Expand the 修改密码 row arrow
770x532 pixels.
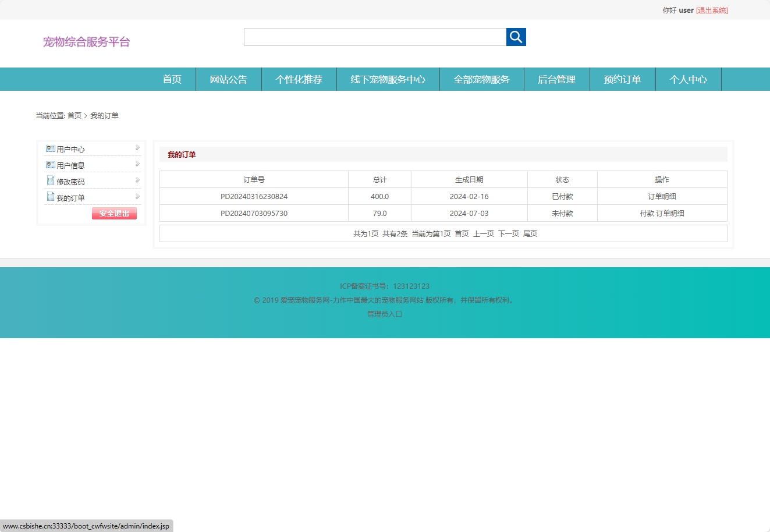[137, 180]
